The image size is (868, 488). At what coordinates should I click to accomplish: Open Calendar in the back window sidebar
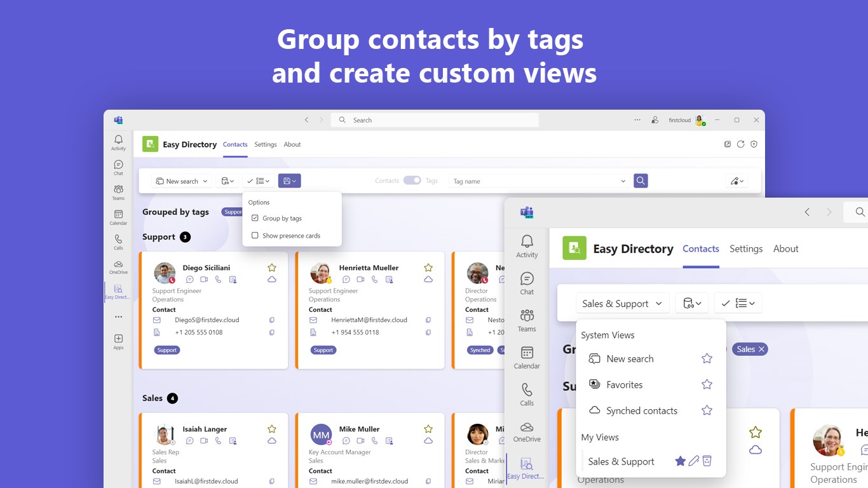(x=118, y=217)
